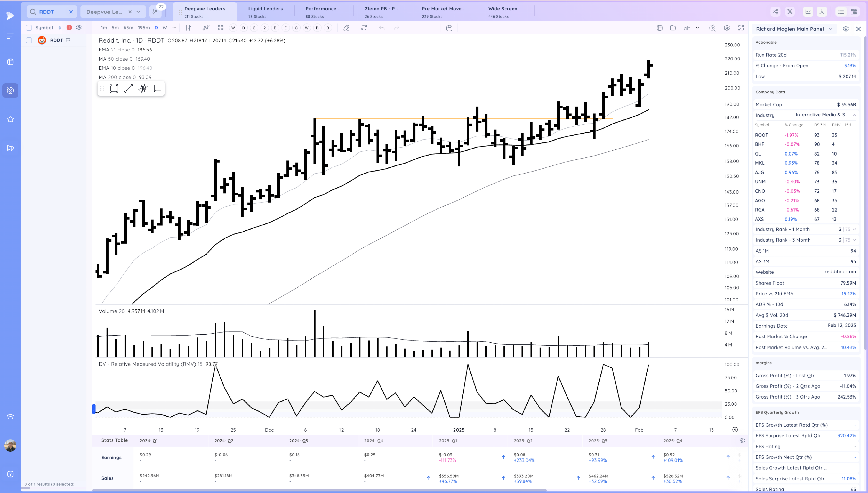Image resolution: width=868 pixels, height=493 pixels.
Task: Check the RDDT row checkbox
Action: [29, 40]
